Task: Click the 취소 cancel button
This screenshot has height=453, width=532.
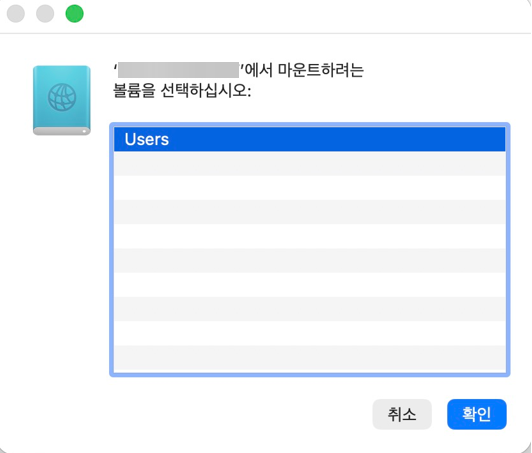Action: [x=402, y=414]
